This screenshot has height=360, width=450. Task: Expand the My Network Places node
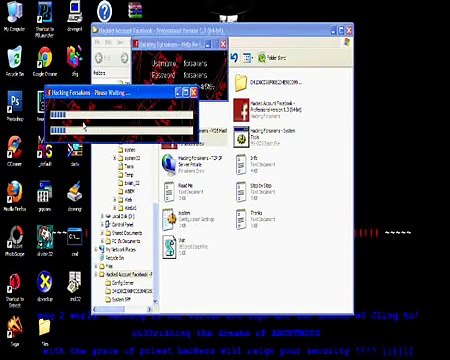(x=96, y=249)
